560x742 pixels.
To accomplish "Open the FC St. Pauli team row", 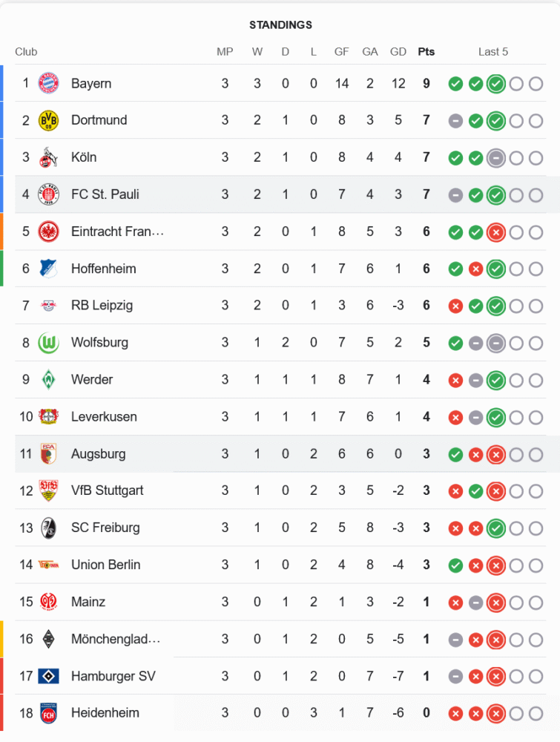I will click(x=105, y=194).
